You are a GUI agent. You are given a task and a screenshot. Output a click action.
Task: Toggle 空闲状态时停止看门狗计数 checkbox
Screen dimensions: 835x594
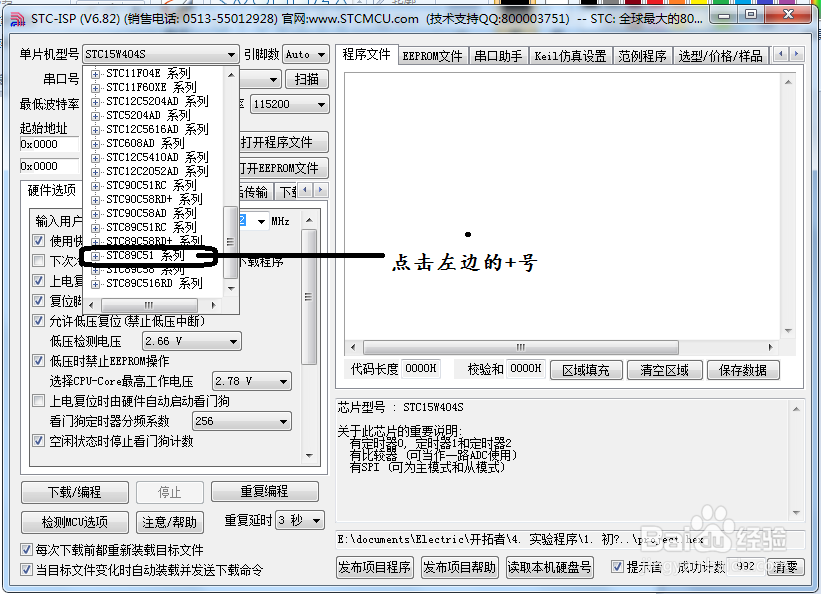point(38,441)
